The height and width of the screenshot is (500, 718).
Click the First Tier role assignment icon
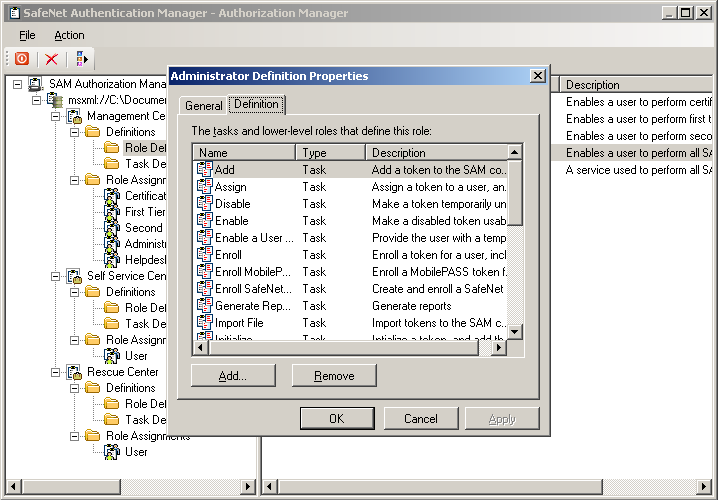click(x=112, y=212)
